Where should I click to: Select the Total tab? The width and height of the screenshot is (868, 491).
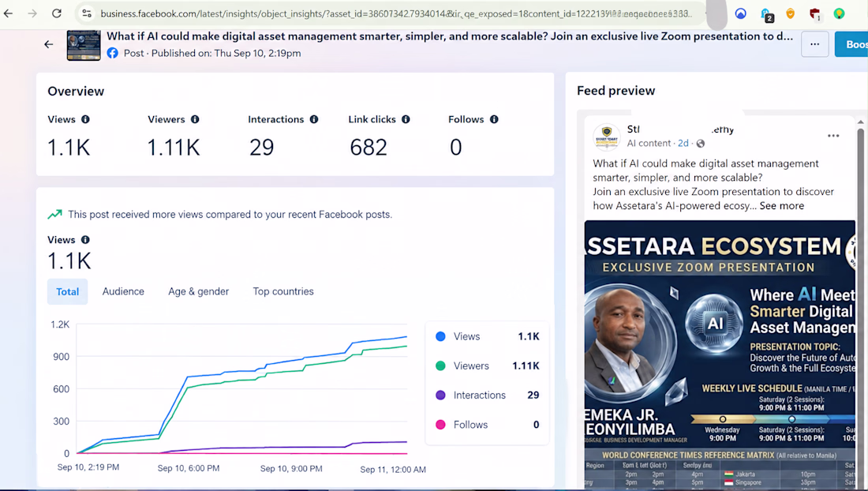(68, 292)
